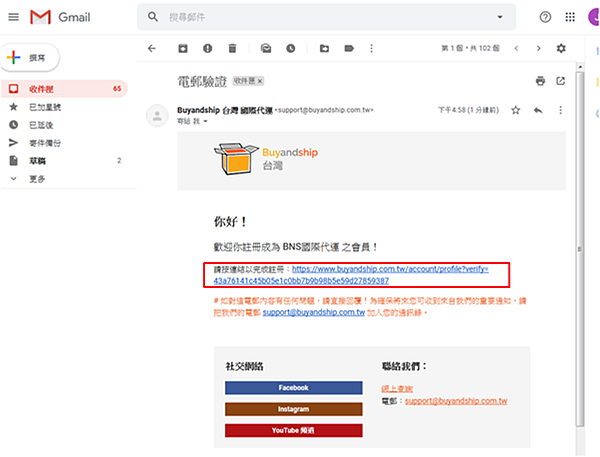Star this email
Screen dimensions: 600x457
tap(516, 110)
